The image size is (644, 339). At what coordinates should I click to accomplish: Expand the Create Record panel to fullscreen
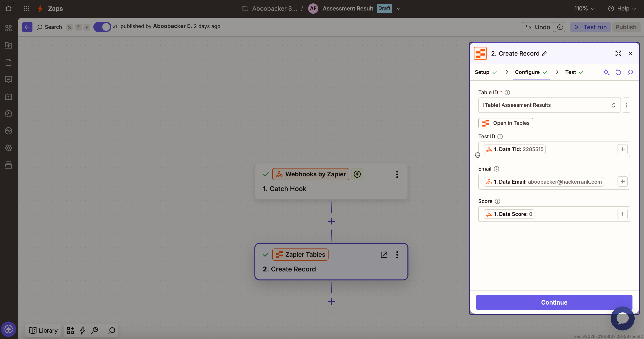point(618,53)
